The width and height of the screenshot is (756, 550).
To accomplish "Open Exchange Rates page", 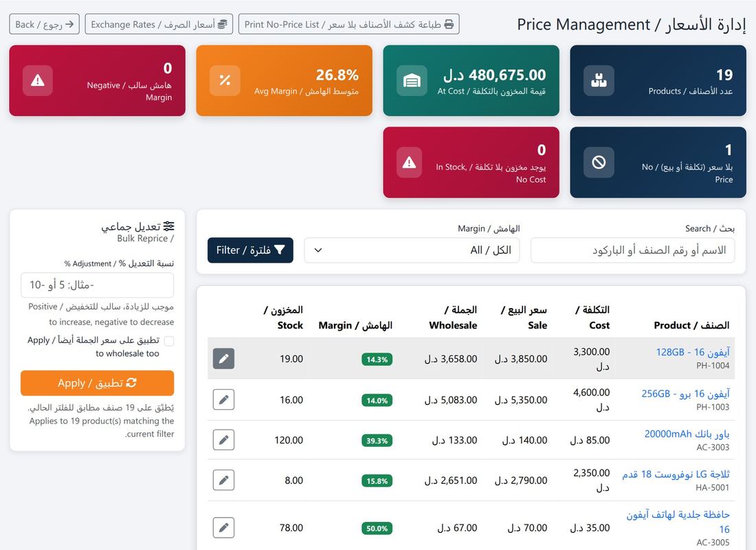I will click(159, 24).
